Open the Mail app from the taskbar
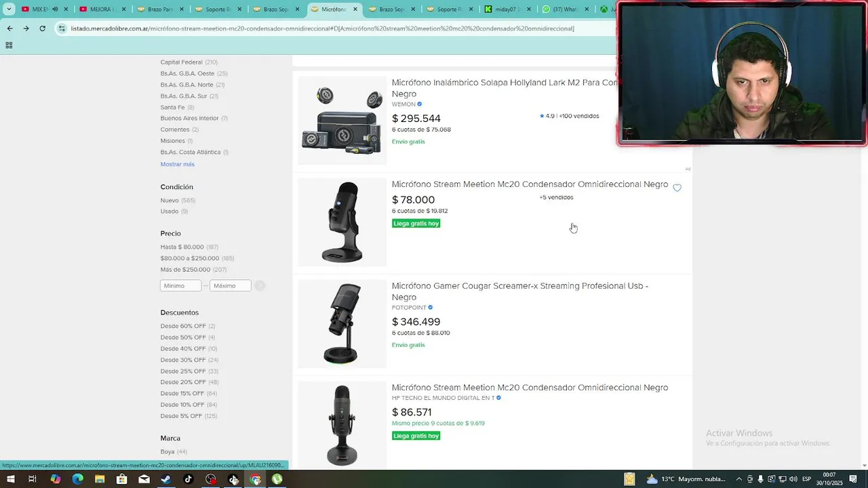Screen dimensions: 868x488 [x=144, y=479]
